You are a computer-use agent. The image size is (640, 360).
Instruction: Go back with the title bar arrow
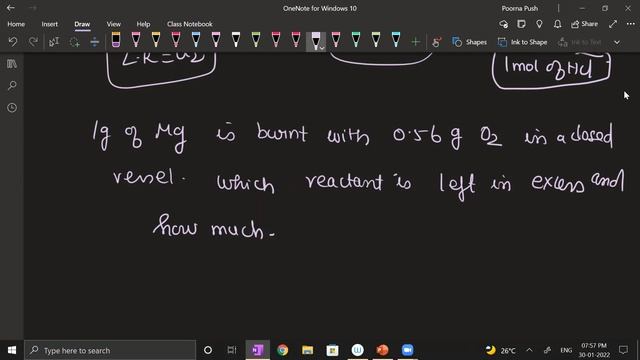click(11, 8)
